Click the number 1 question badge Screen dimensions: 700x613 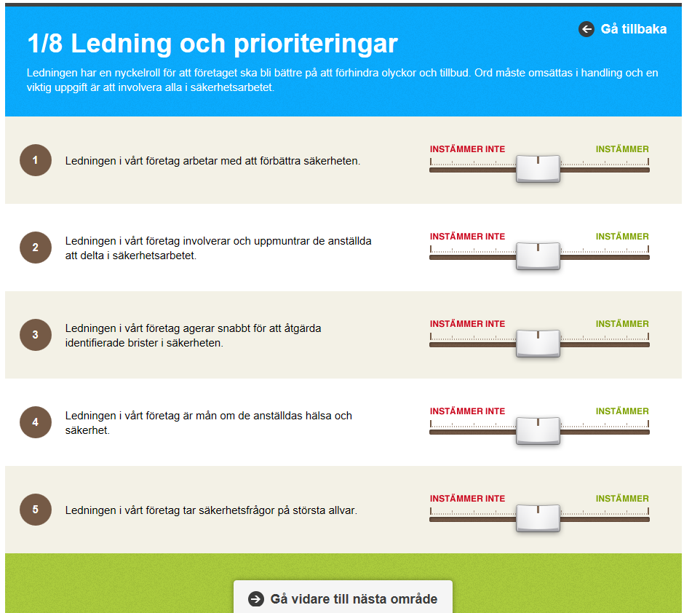point(35,160)
